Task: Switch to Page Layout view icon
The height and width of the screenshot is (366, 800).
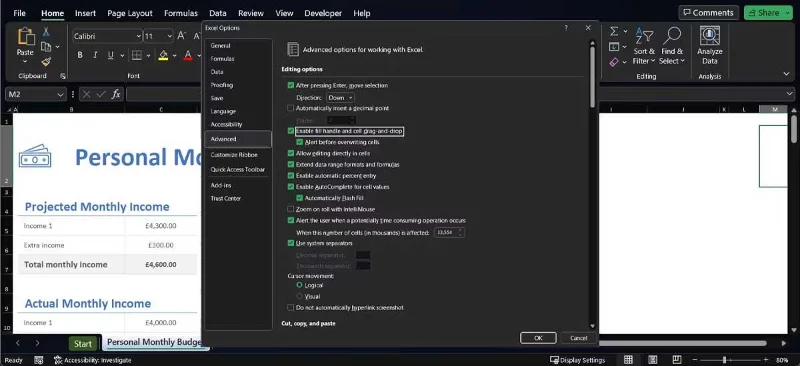Action: [653, 360]
